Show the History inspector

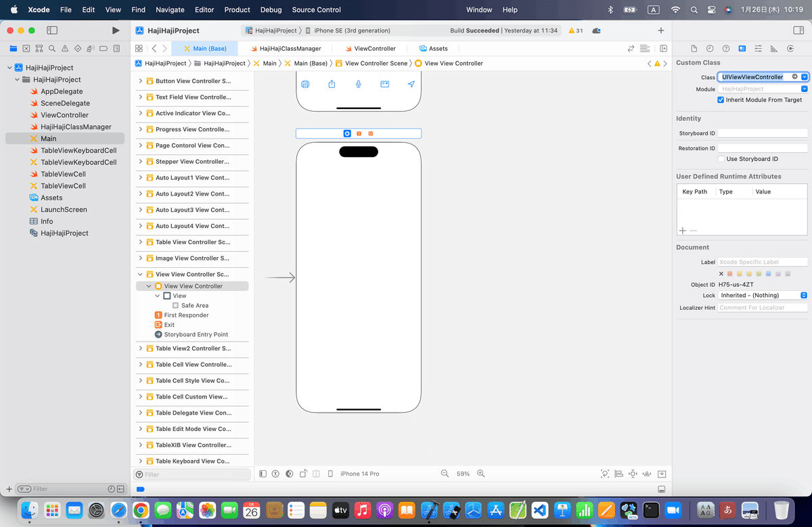click(710, 49)
